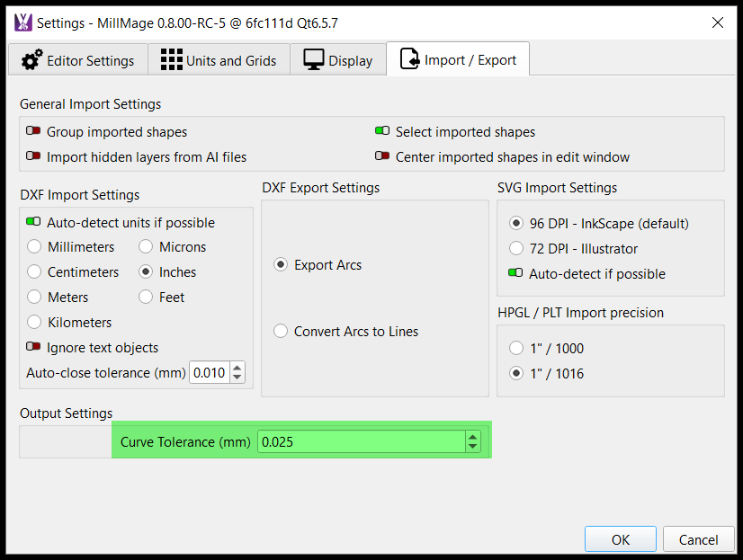
Task: Click the MillMage logo in the title bar
Action: point(22,22)
